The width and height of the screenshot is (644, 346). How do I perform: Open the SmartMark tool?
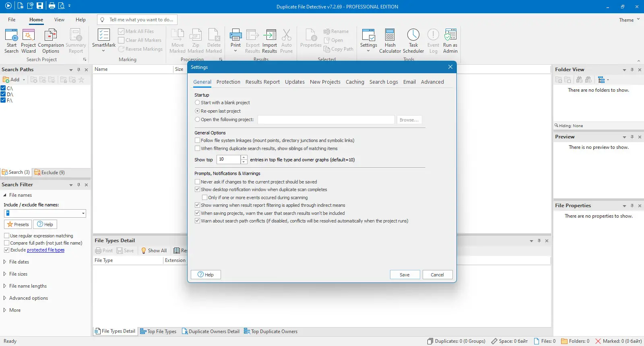point(104,41)
